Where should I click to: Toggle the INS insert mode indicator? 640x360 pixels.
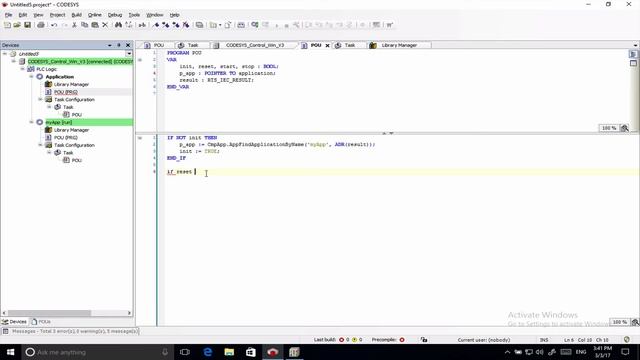click(544, 340)
